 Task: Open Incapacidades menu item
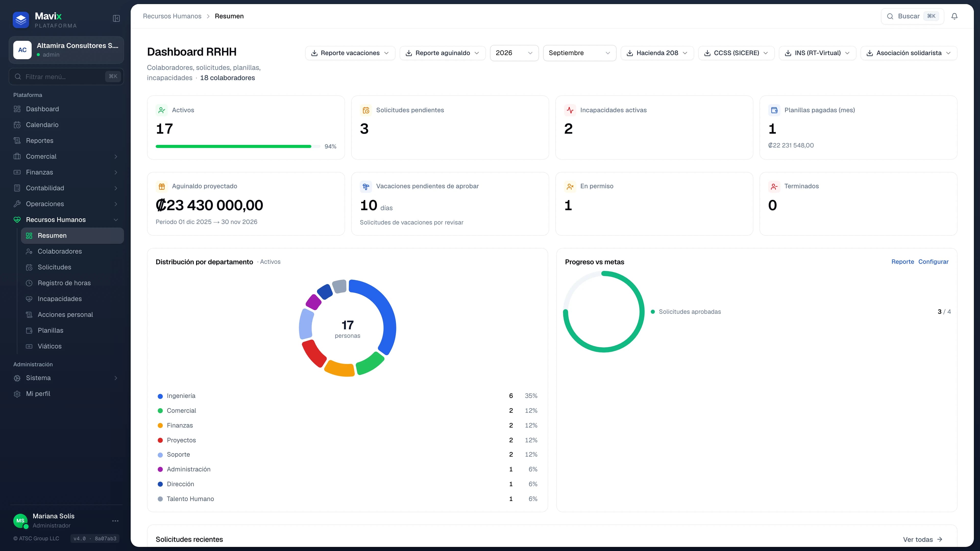(72, 299)
